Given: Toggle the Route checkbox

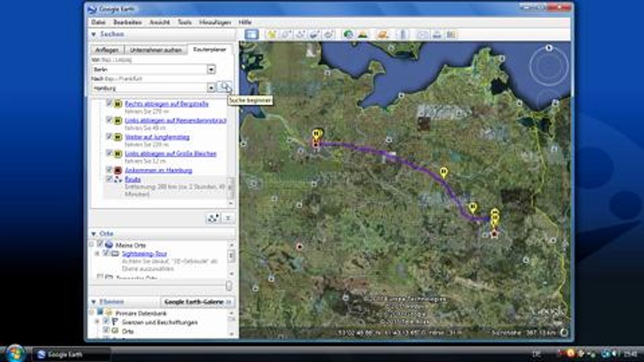Looking at the screenshot, I should coord(109,179).
